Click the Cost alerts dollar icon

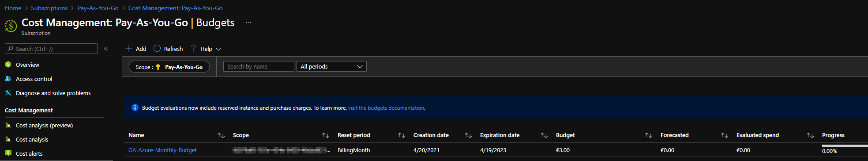(8, 153)
